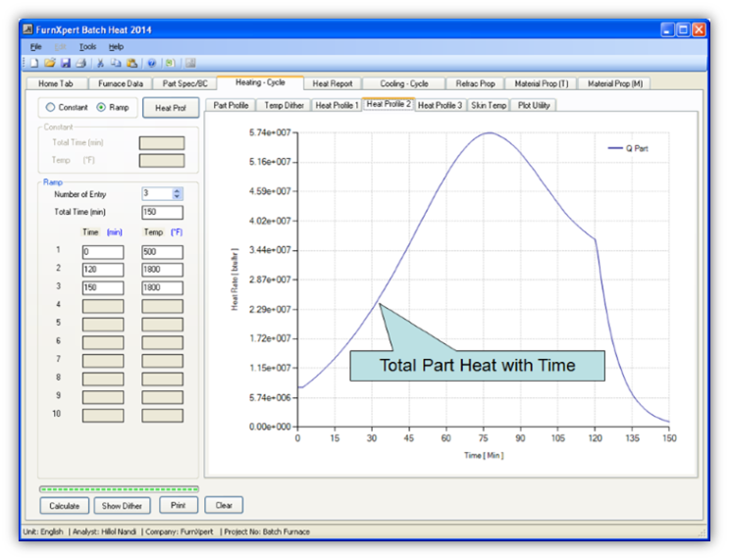Open the Plot Utility sub-tab
The image size is (729, 560).
click(534, 106)
